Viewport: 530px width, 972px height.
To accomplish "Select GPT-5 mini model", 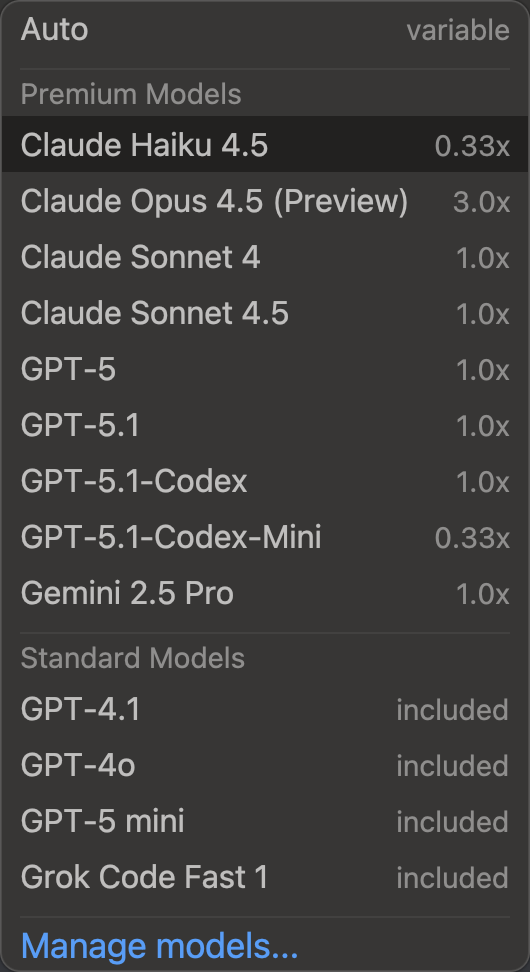I will pos(265,821).
